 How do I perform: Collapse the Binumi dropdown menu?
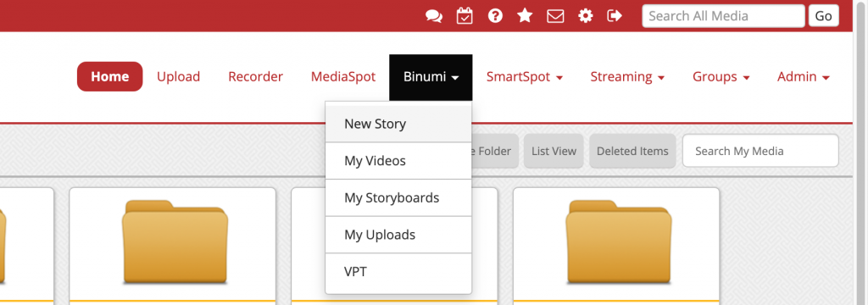point(431,77)
